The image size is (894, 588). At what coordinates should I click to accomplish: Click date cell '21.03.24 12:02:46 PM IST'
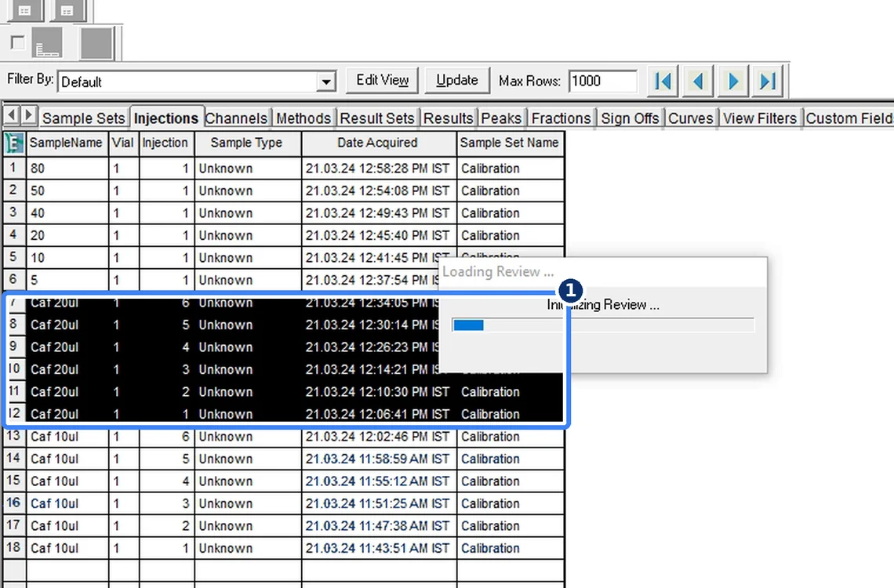pos(377,437)
